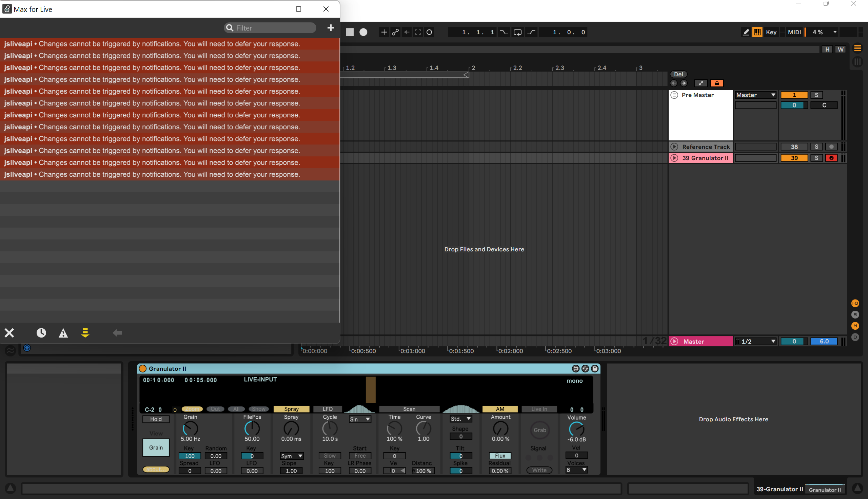Clear the Max for Live console messages
The width and height of the screenshot is (868, 499).
[x=9, y=333]
